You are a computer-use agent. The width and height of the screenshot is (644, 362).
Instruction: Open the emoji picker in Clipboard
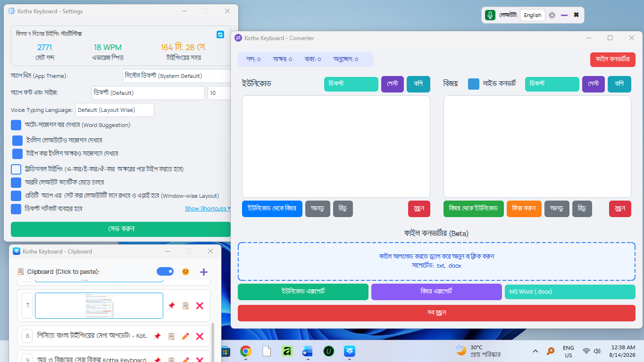185,272
